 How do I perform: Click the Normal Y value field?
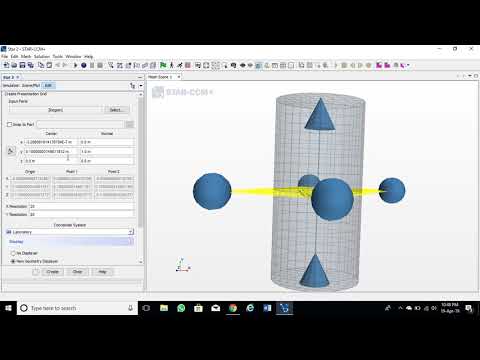click(107, 151)
